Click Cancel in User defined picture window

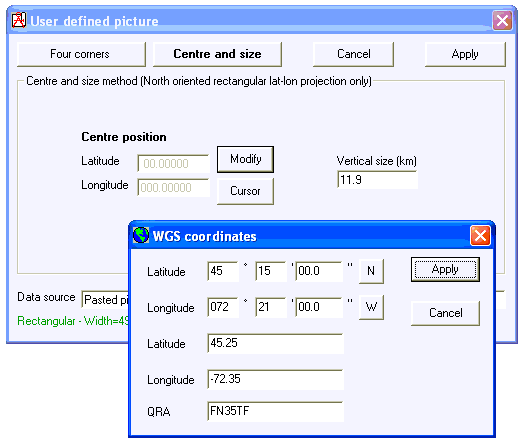(353, 54)
